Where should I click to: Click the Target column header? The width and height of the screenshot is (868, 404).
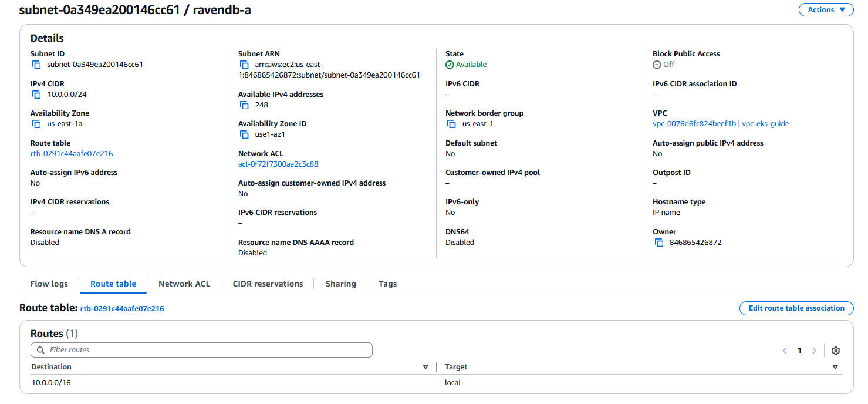click(x=456, y=367)
